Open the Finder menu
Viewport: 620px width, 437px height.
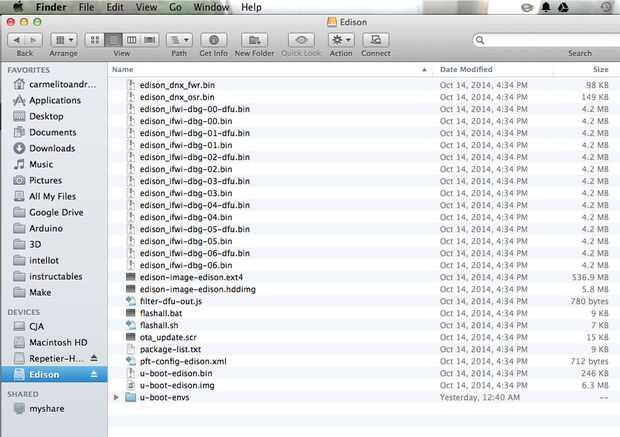pos(51,7)
